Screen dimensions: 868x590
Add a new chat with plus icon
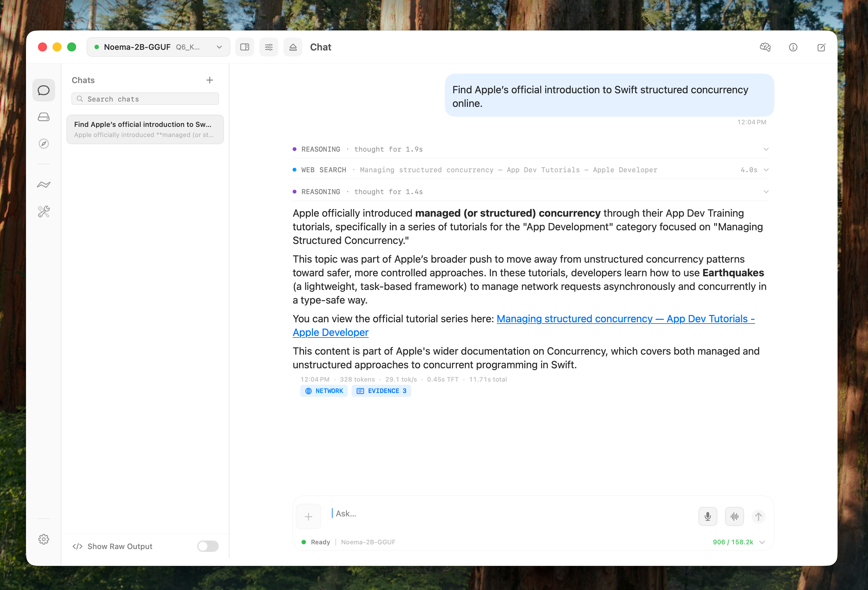[x=210, y=80]
